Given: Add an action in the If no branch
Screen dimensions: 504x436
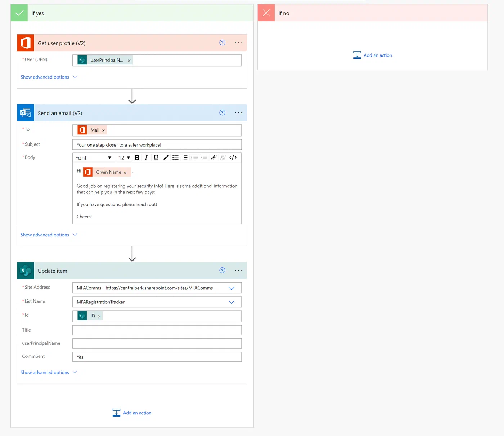Looking at the screenshot, I should pos(373,55).
